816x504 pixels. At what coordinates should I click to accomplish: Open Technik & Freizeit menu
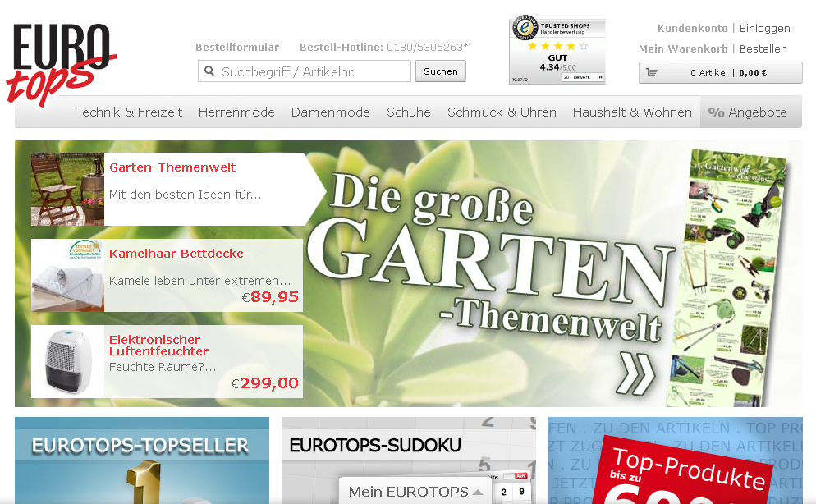tap(129, 112)
